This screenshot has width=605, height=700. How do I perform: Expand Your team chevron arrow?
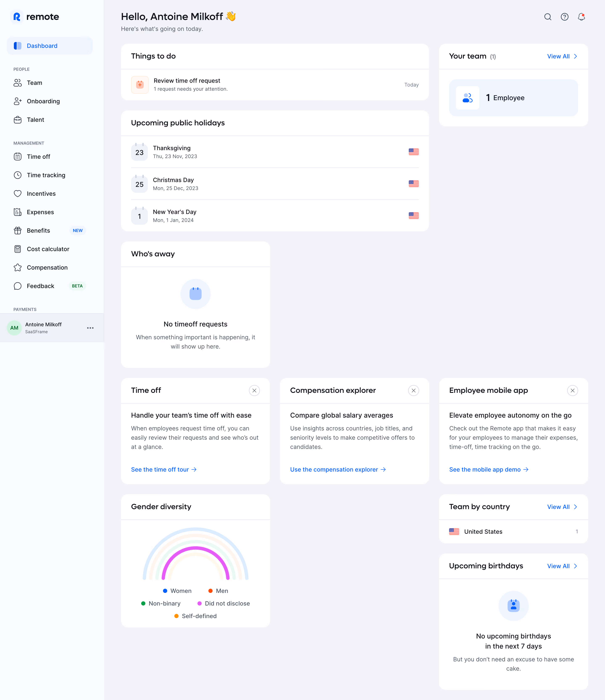pyautogui.click(x=575, y=56)
